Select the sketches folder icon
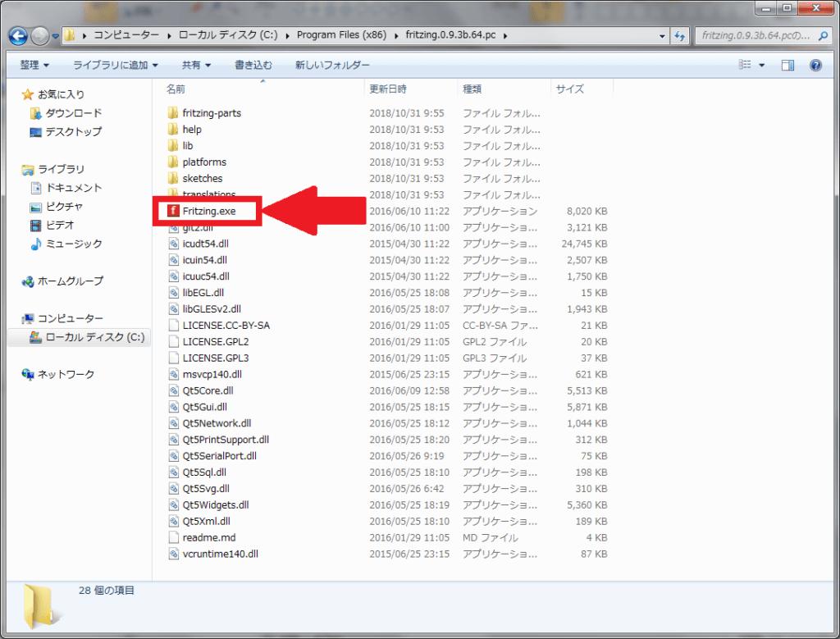 pyautogui.click(x=173, y=178)
